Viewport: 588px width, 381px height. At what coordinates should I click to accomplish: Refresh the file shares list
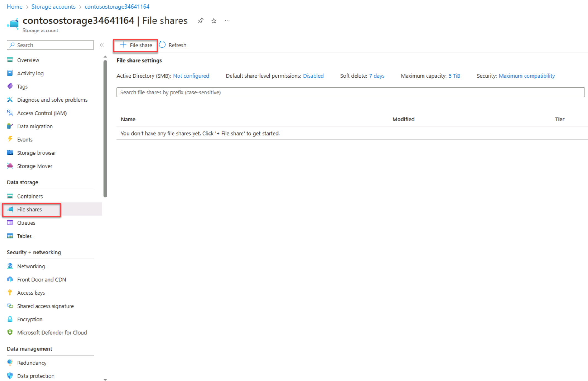click(173, 45)
